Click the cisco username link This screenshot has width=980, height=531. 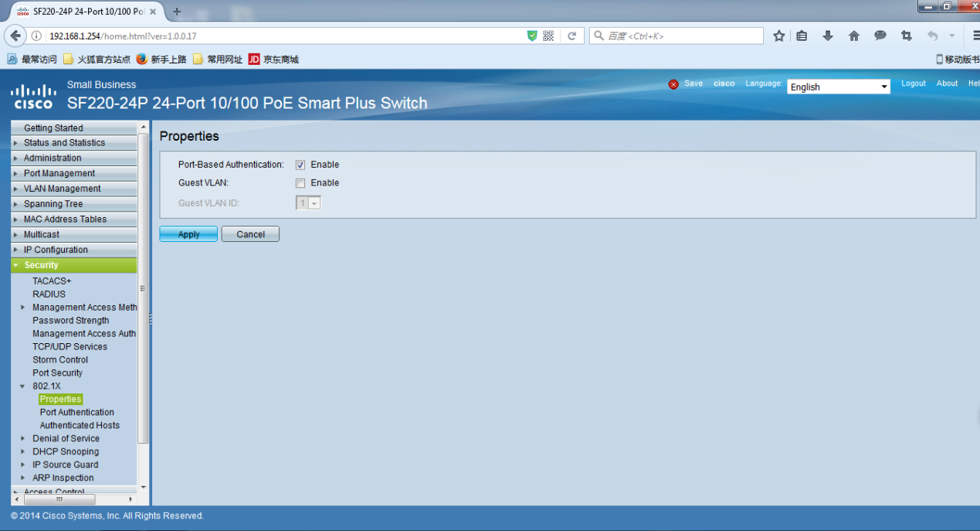click(724, 83)
